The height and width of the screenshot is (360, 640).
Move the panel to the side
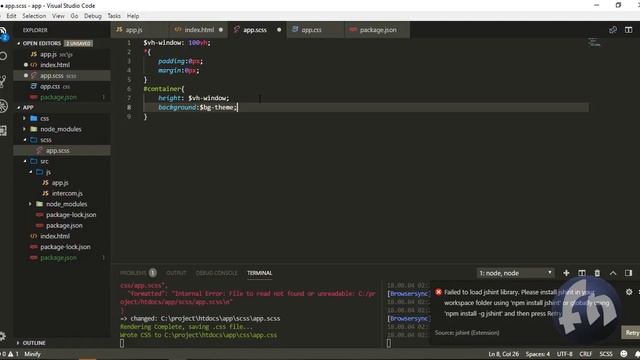(628, 273)
